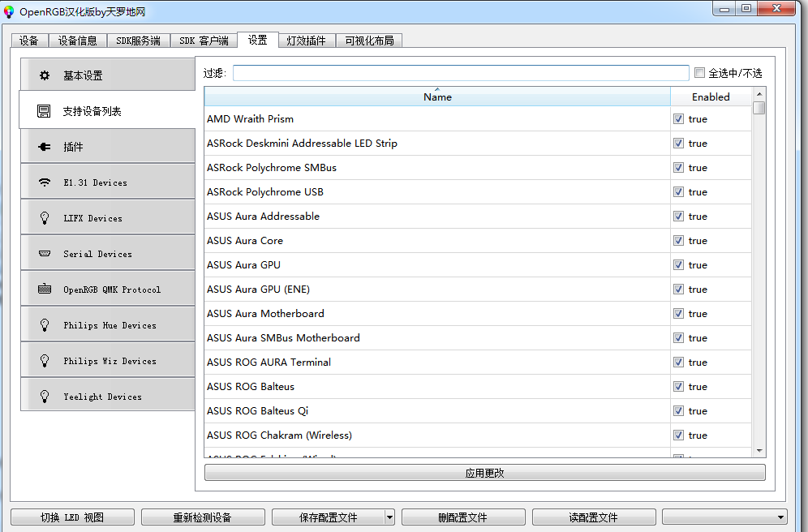Click the keyboard icon for OpenRGB QMK Protocol

45,290
